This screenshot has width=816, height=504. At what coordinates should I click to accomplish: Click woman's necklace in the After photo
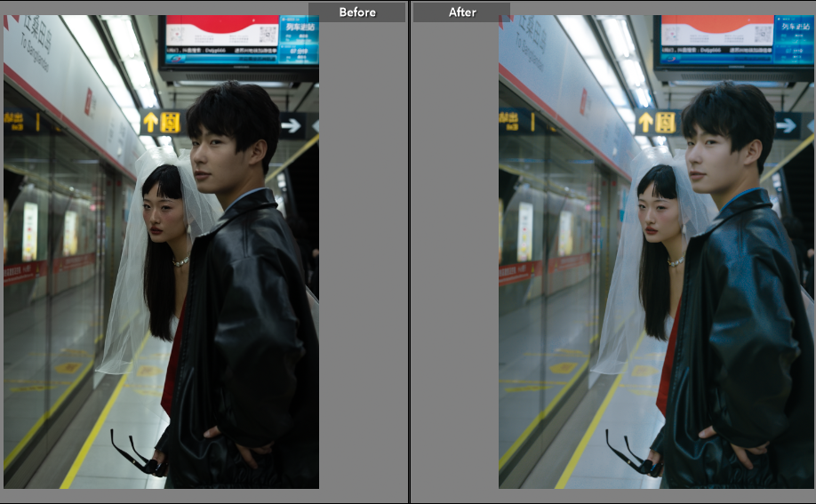pos(676,262)
